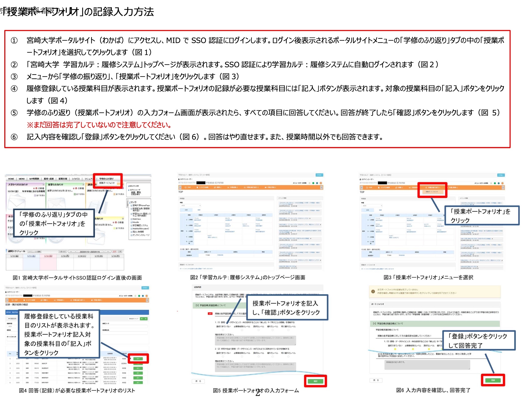Screen dimensions: 532x407
Task: Click the 1/12(日) date link in weekly schedule
Action: point(48,256)
